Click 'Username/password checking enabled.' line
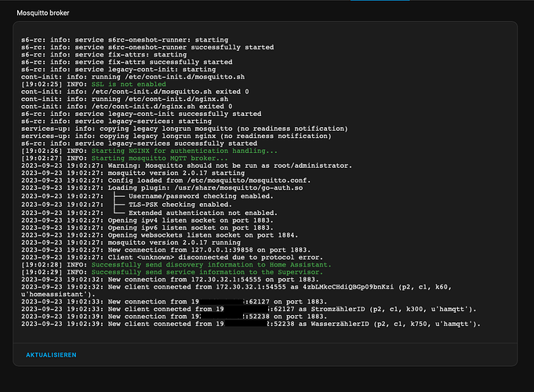The height and width of the screenshot is (392, 534). pos(147,196)
